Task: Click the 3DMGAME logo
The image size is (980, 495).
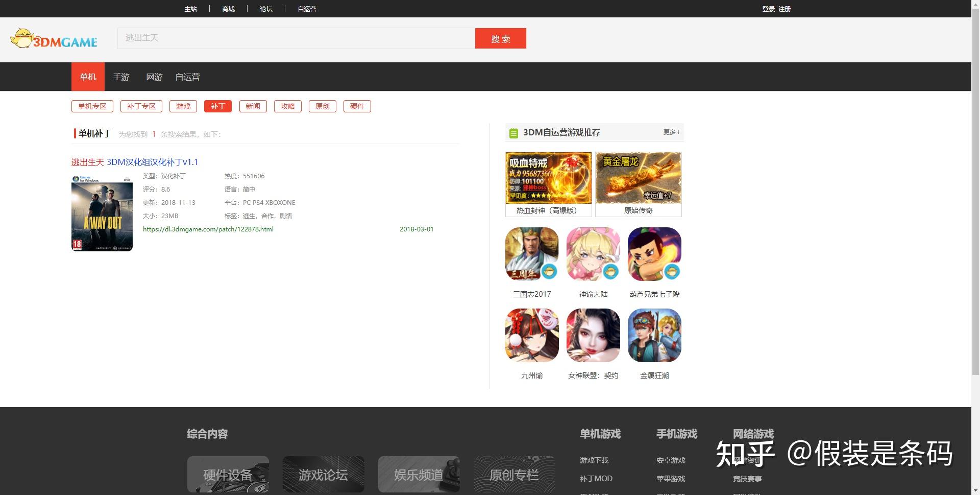Action: [54, 39]
